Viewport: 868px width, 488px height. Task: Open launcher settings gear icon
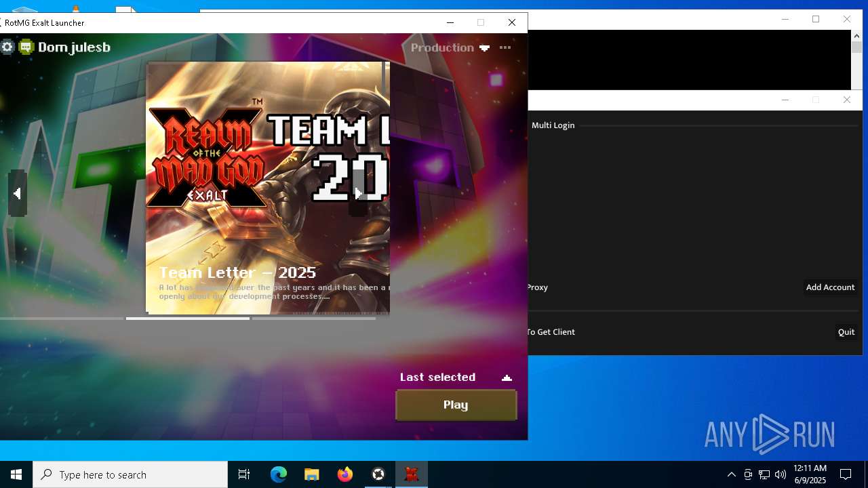7,47
